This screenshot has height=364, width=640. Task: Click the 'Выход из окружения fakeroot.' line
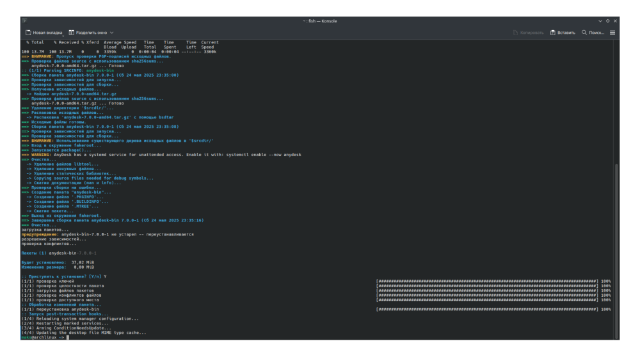click(61, 216)
